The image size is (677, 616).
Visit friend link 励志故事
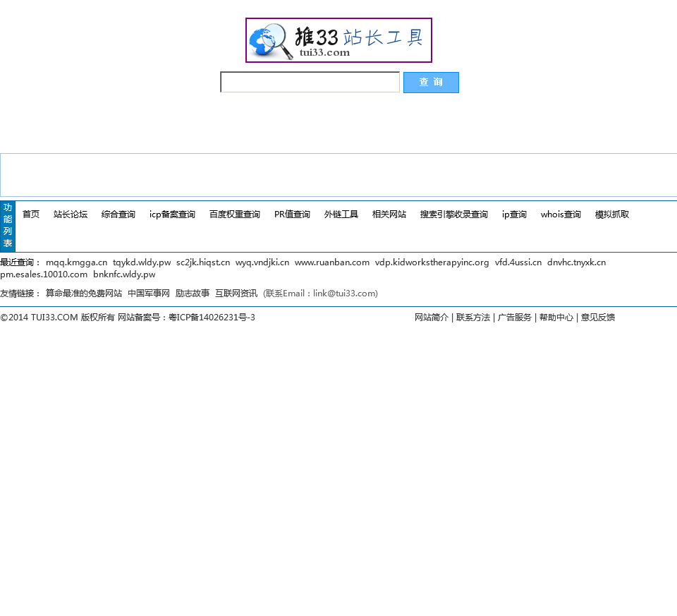coord(192,294)
